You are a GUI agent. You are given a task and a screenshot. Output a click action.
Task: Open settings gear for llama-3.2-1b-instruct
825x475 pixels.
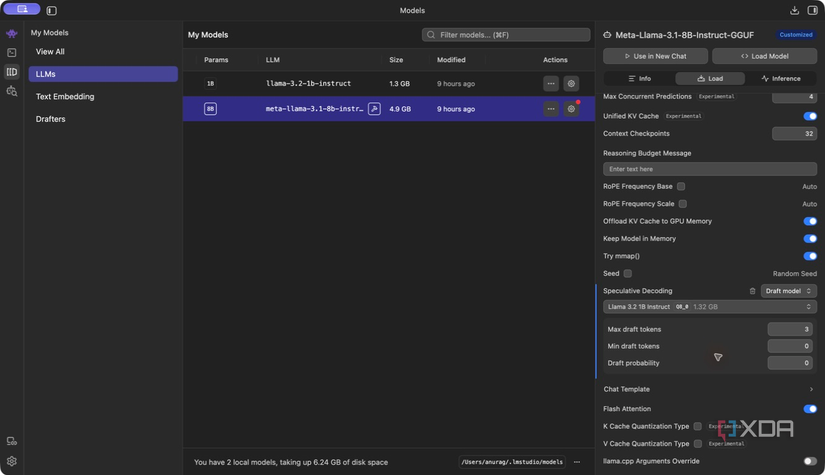pos(571,84)
